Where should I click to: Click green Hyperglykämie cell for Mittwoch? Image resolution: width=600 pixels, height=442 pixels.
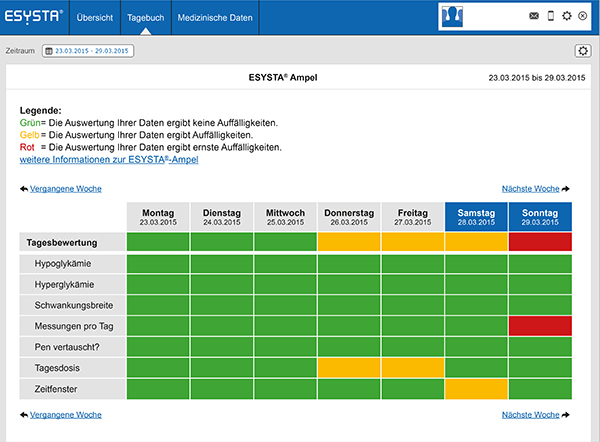click(x=285, y=284)
